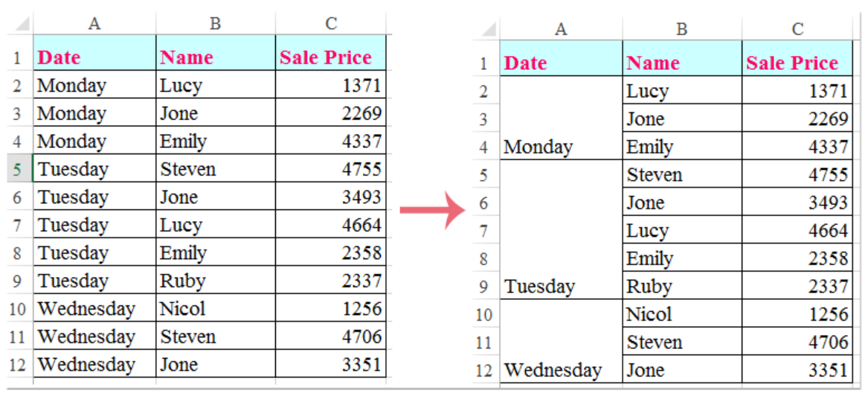The width and height of the screenshot is (868, 396).
Task: Select column A header in the left table
Action: coord(94,24)
